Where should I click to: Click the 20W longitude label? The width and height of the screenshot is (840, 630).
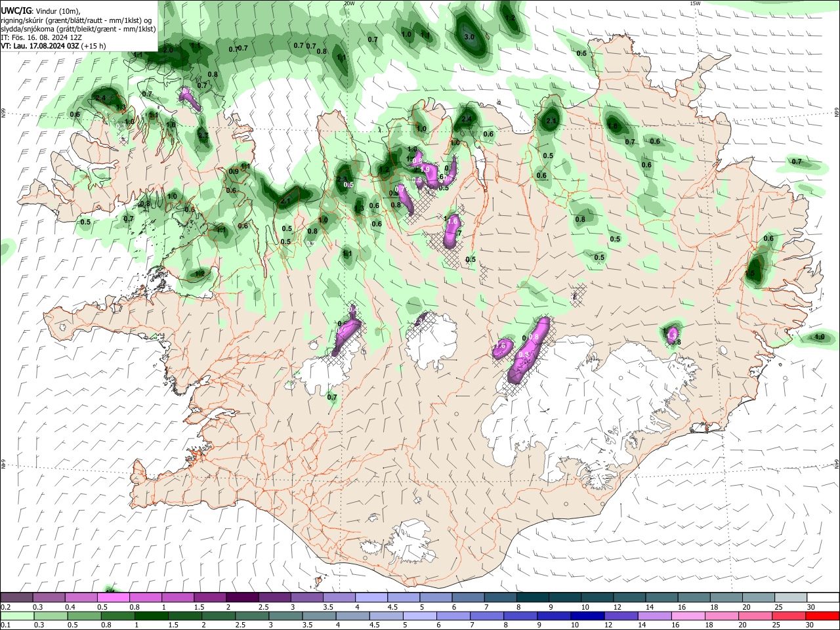349,3
